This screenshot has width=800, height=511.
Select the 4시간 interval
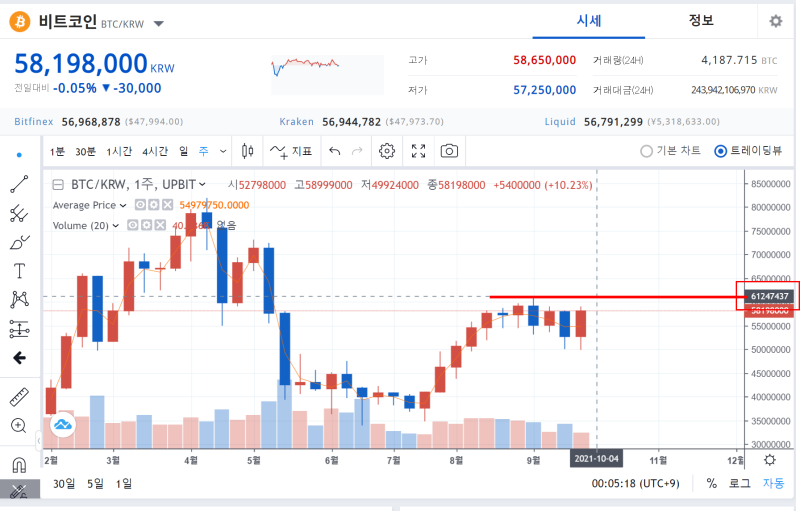155,151
